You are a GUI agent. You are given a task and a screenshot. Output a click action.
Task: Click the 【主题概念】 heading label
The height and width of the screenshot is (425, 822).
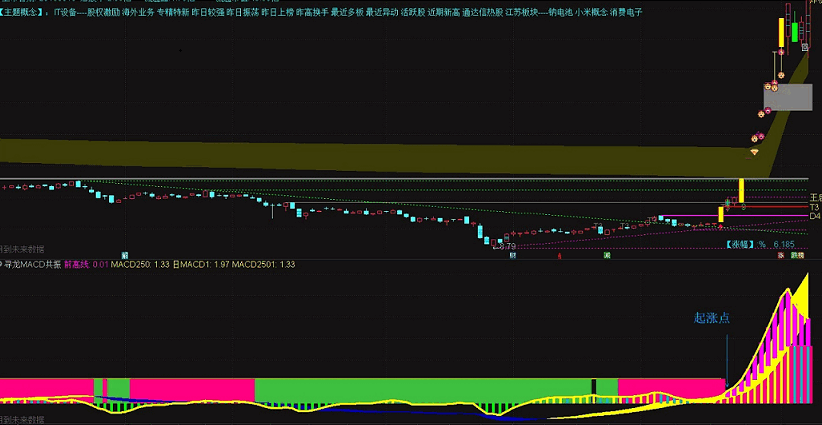(22, 12)
